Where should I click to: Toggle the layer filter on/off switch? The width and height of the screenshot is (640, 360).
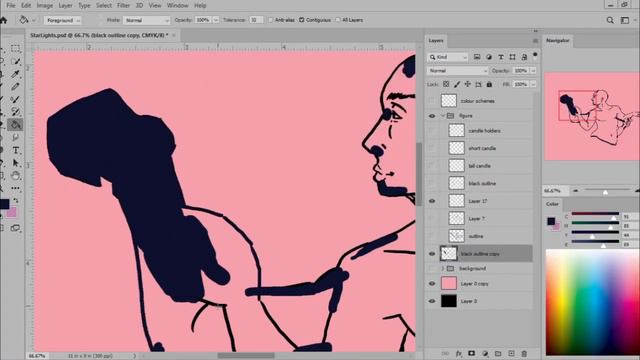(x=535, y=56)
